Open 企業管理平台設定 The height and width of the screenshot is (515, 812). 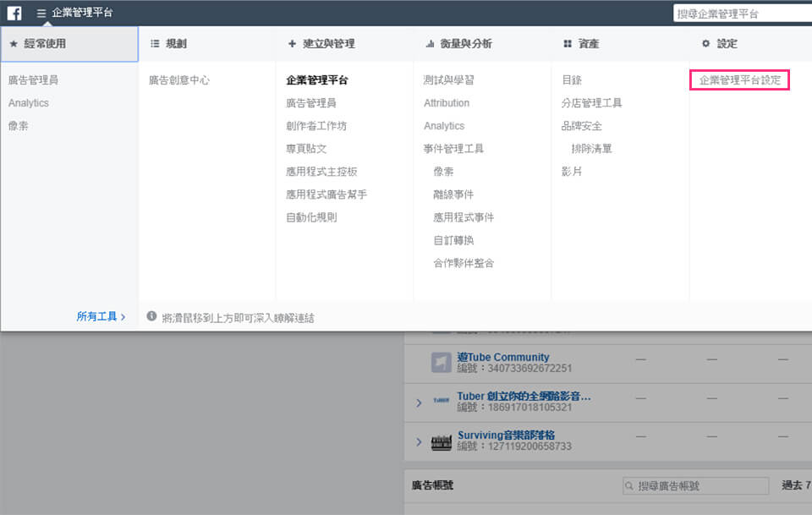[739, 80]
